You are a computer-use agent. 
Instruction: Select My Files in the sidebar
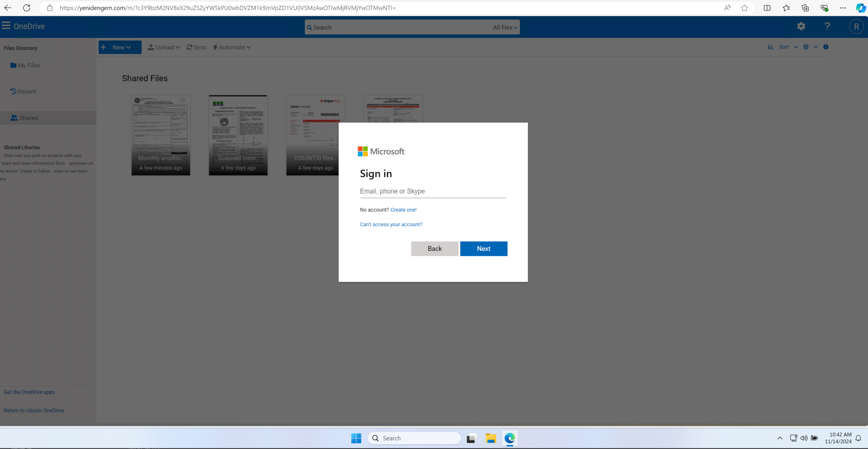point(25,65)
